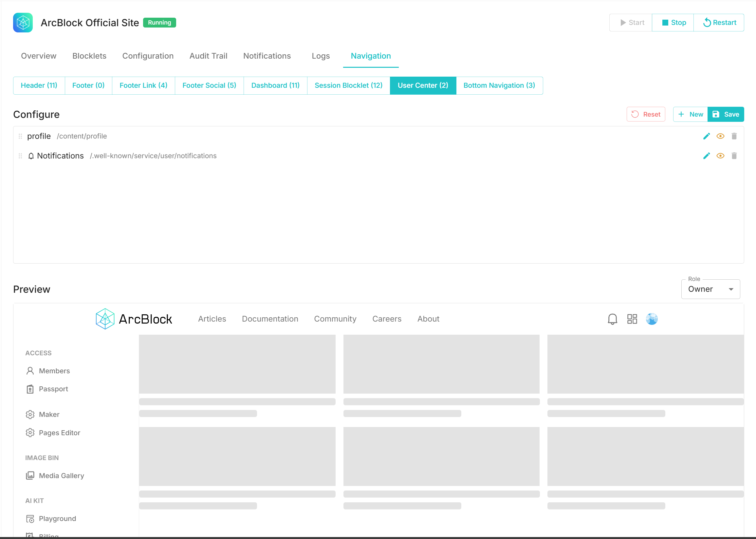This screenshot has width=756, height=539.
Task: Click the Media Gallery image icon
Action: click(30, 475)
